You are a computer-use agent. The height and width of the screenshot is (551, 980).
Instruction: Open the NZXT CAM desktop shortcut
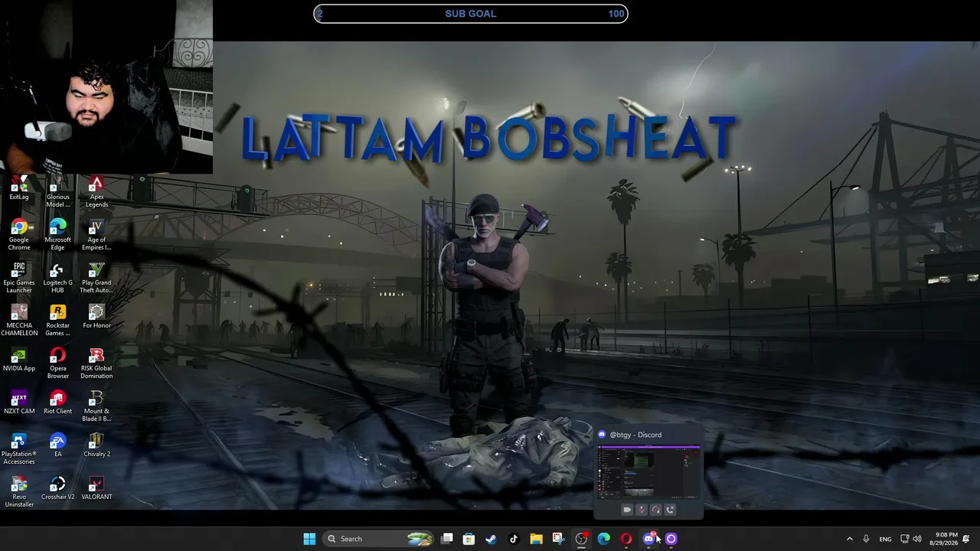point(19,403)
